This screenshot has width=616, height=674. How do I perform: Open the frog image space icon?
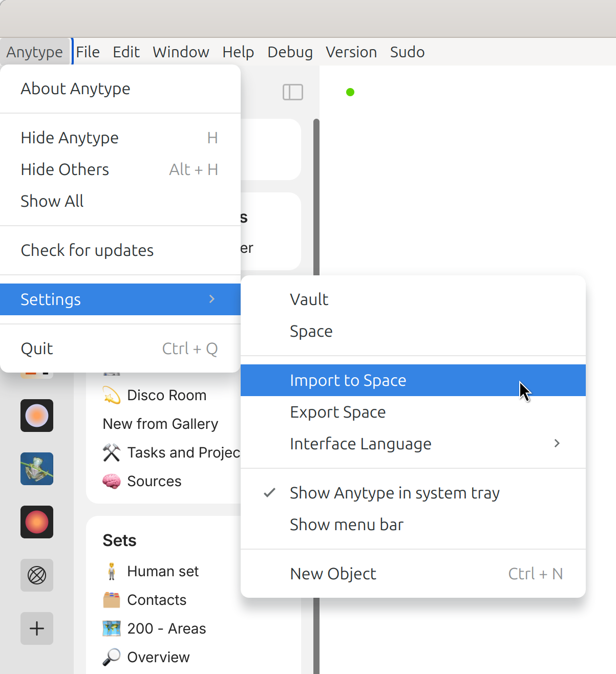pos(37,468)
